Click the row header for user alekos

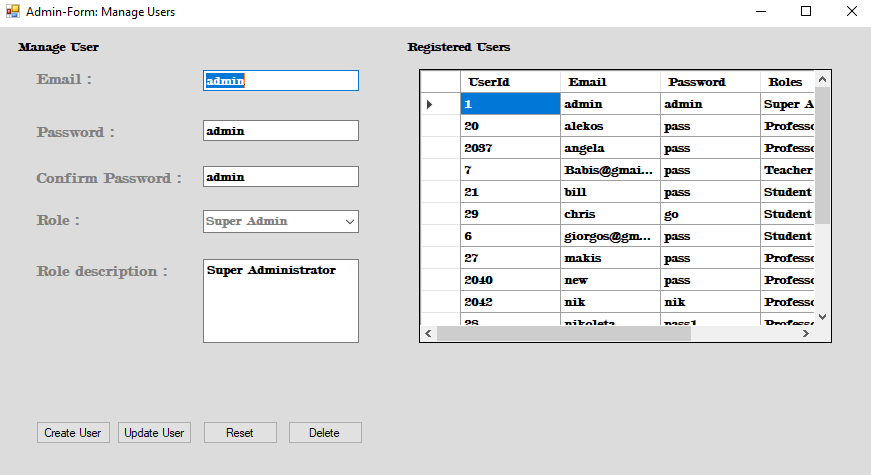440,126
